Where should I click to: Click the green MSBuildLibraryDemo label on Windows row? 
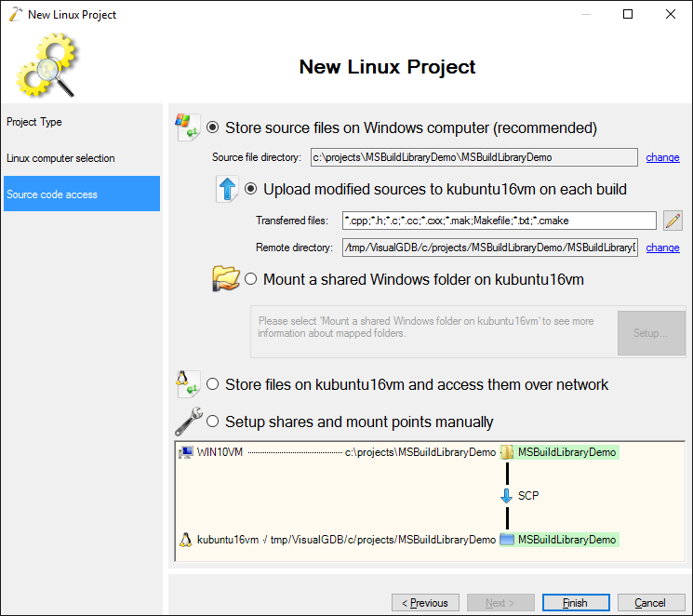567,452
